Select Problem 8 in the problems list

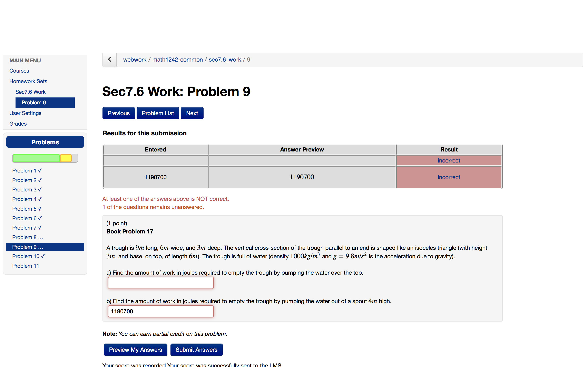pyautogui.click(x=27, y=237)
